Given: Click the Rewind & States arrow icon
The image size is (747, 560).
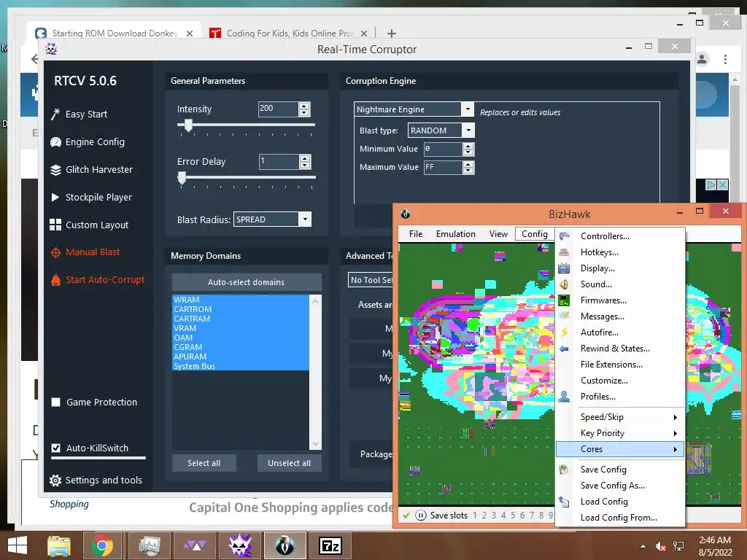Looking at the screenshot, I should tap(564, 349).
